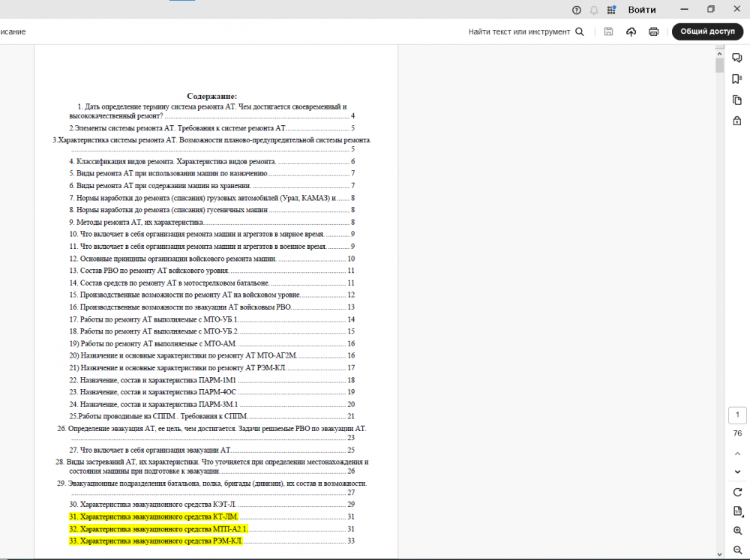Go to previous page chevron up
Viewport: 750px width, 560px height.
[737, 454]
